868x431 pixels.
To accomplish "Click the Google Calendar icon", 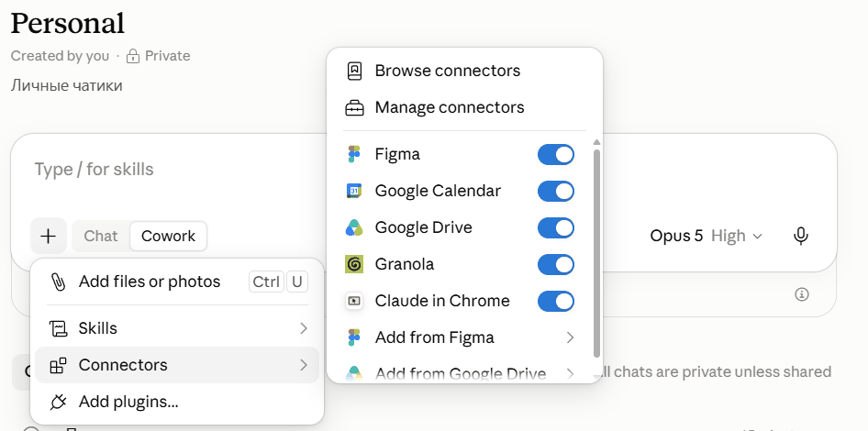I will pos(354,191).
